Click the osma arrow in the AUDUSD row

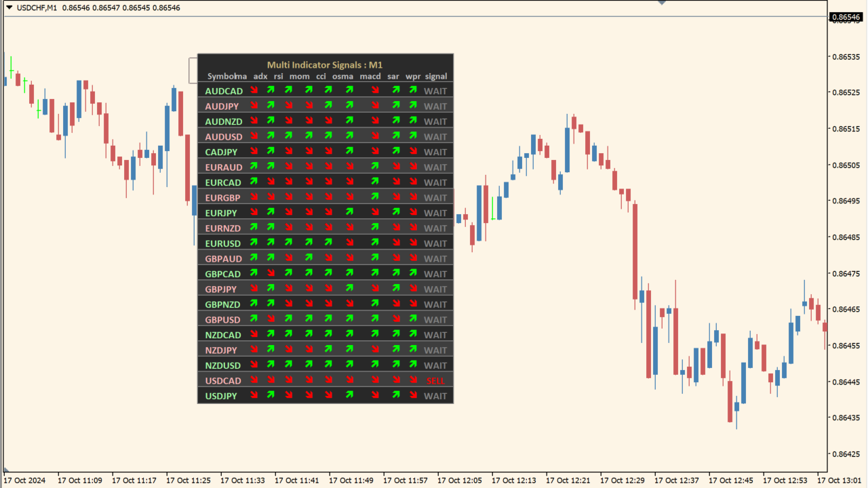350,136
